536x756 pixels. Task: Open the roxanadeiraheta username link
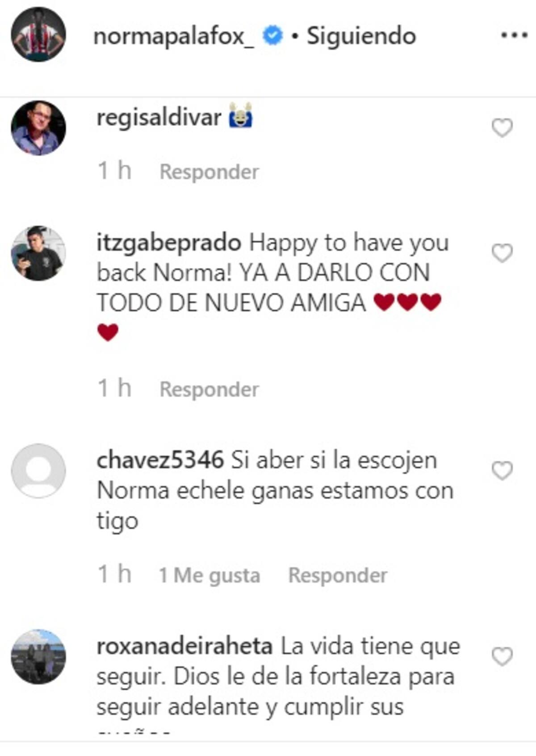(184, 647)
